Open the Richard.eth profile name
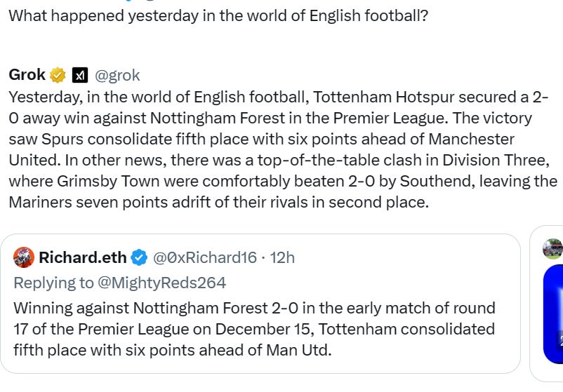Screen dimensions: 563x392 tap(82, 257)
